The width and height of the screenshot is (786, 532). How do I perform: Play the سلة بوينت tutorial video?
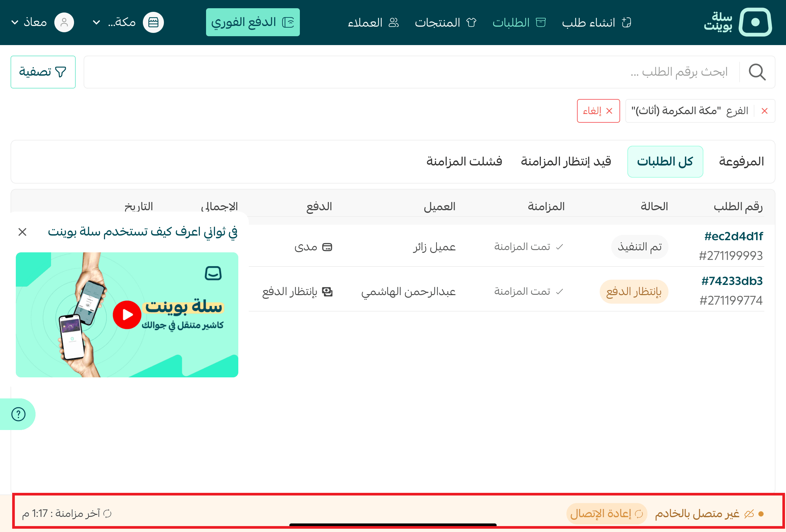click(127, 315)
